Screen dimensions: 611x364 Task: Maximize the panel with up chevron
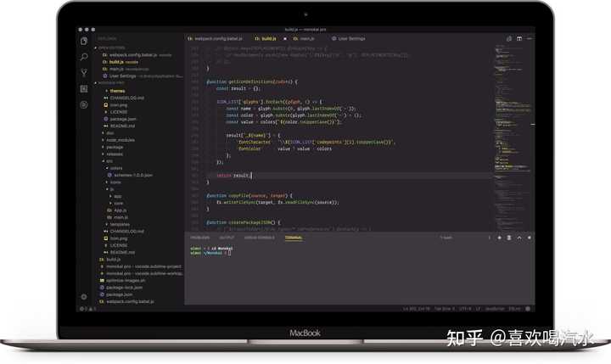[519, 238]
